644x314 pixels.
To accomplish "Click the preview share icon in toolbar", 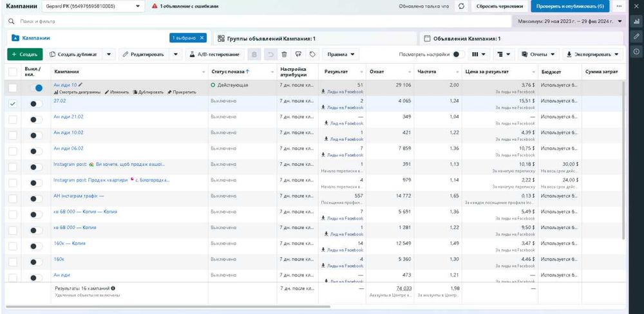I will [x=299, y=54].
